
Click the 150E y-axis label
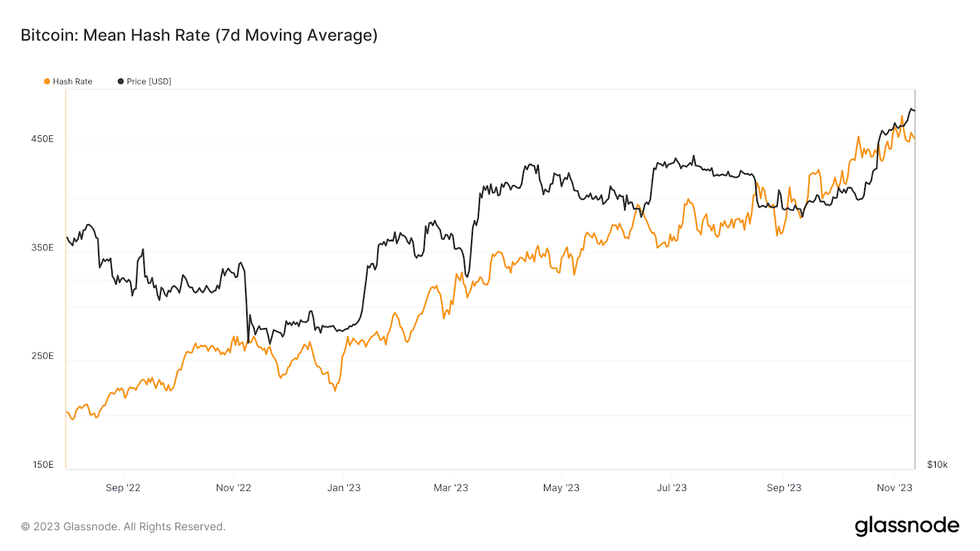point(43,464)
